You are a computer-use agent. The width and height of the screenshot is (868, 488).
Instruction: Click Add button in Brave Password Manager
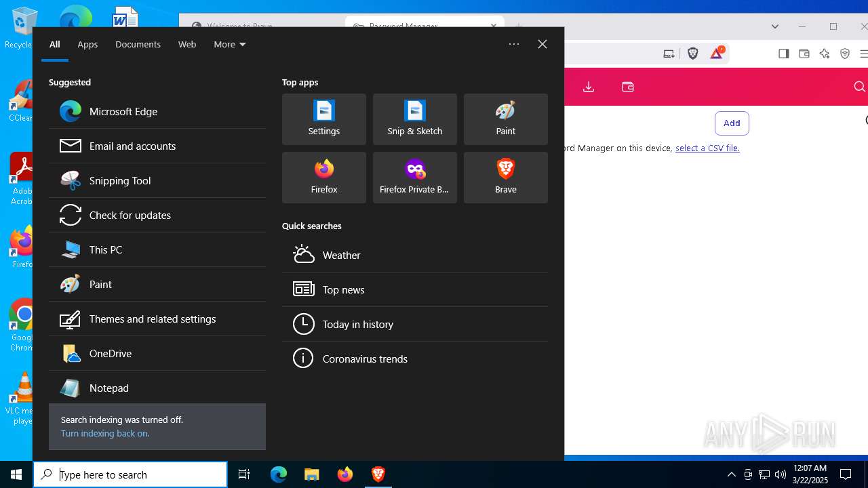[x=732, y=123]
